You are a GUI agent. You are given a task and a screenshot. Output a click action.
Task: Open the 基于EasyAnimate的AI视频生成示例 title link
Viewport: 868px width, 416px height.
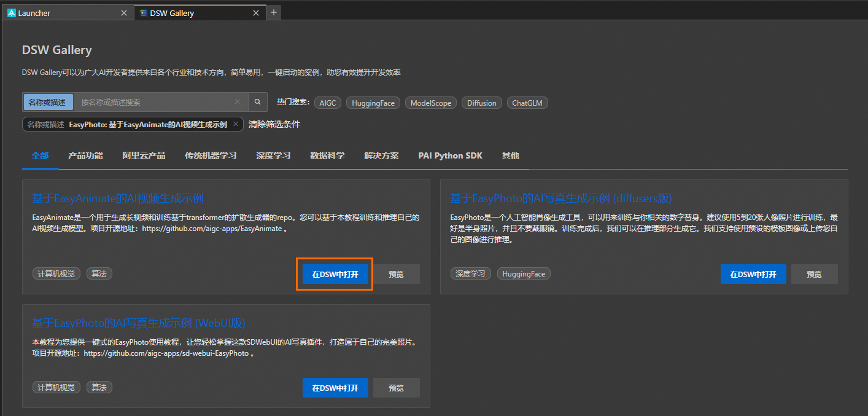coord(118,198)
